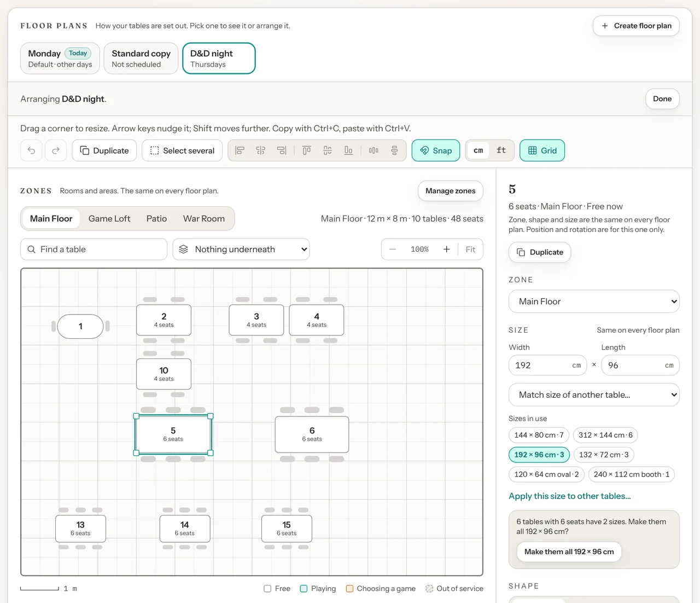Click the align vertical centers icon

(x=328, y=150)
